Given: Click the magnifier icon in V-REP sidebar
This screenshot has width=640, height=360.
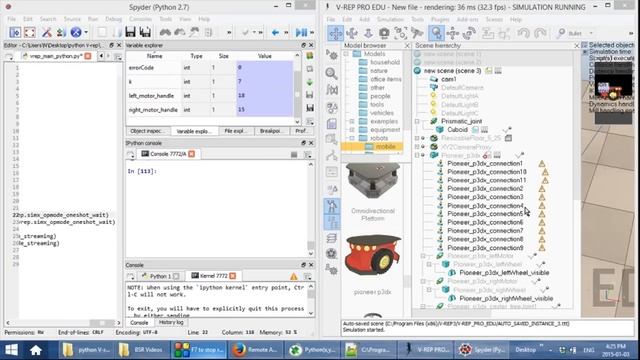Looking at the screenshot, I should click(x=331, y=73).
